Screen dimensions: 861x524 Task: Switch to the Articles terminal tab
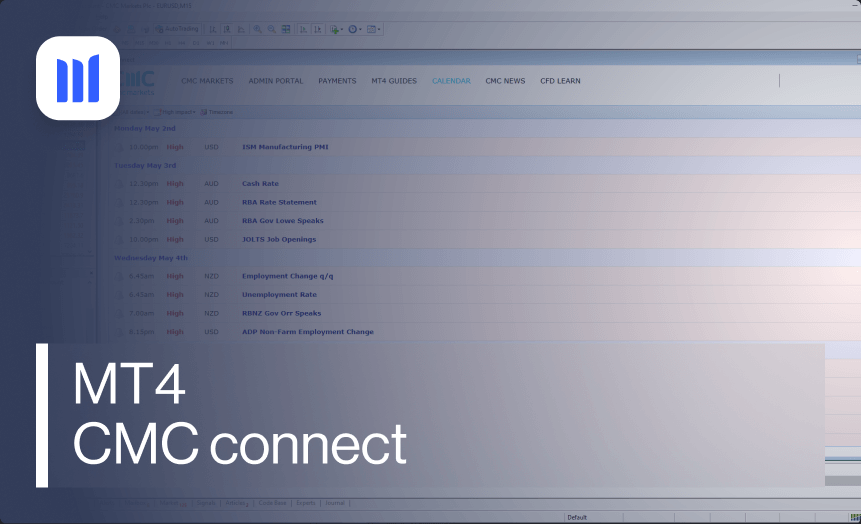237,503
